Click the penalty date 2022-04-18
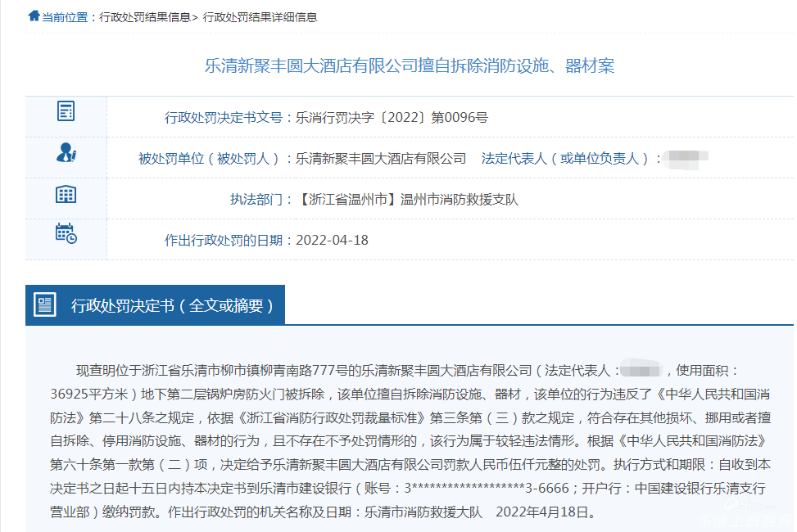 332,240
